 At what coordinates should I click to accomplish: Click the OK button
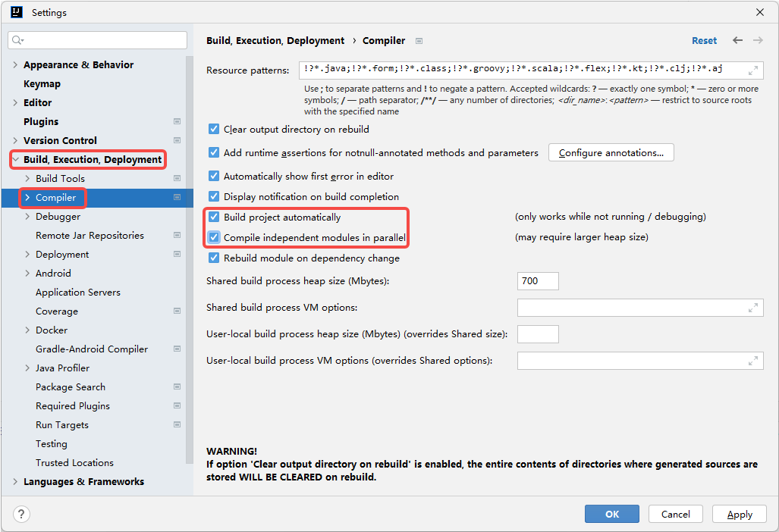(x=612, y=514)
